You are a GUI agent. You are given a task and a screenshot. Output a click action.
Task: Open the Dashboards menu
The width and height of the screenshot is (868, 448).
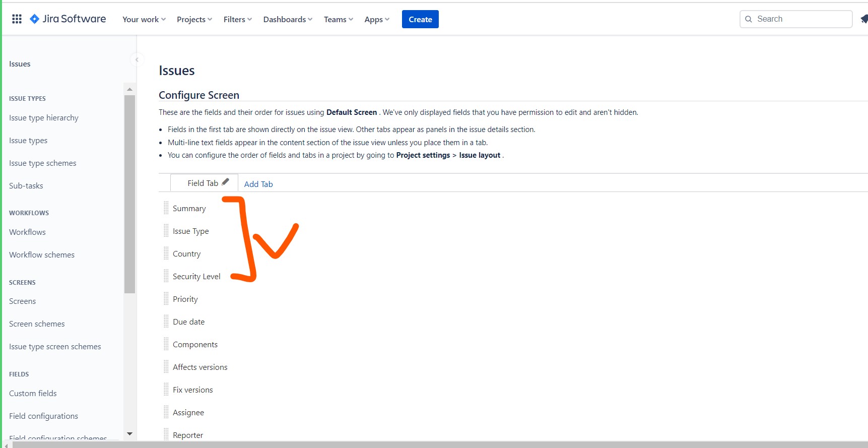point(288,19)
